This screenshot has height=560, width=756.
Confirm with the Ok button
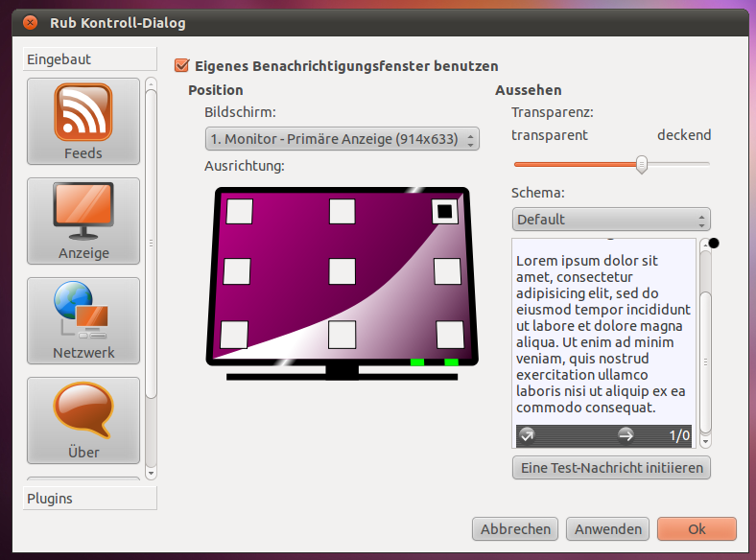697,529
